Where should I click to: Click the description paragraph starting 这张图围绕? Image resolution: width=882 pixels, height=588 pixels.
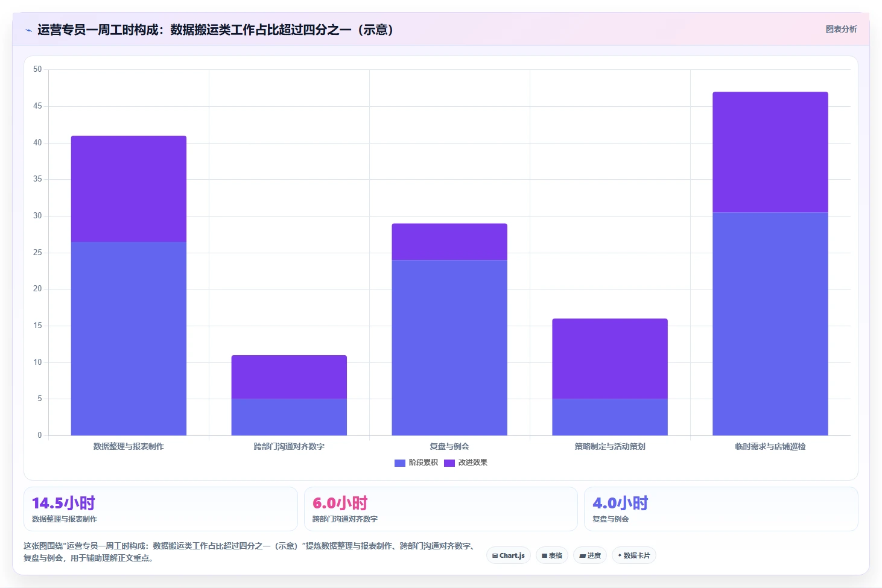[250, 552]
